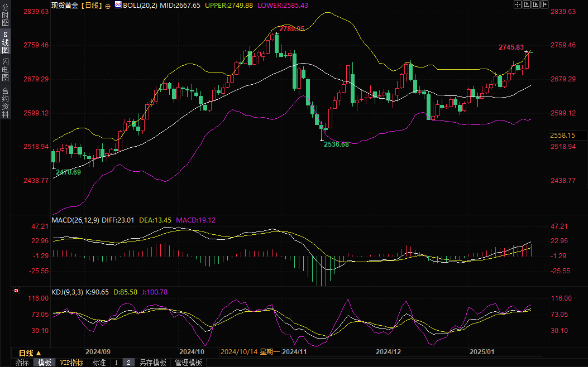Click the circle icon after 【日线】 title
The height and width of the screenshot is (367, 588).
tap(108, 5)
